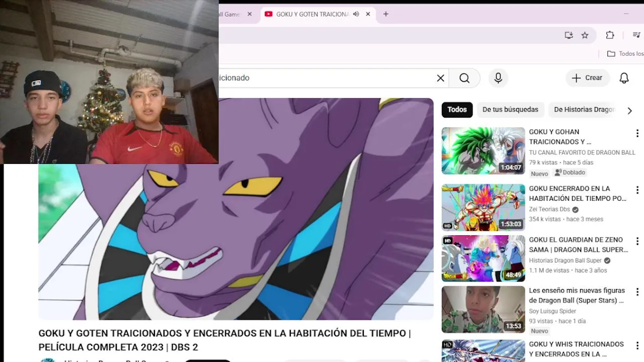Screen dimensions: 644x362
Task: Open options menu for nuevas figuras video
Action: [637, 292]
